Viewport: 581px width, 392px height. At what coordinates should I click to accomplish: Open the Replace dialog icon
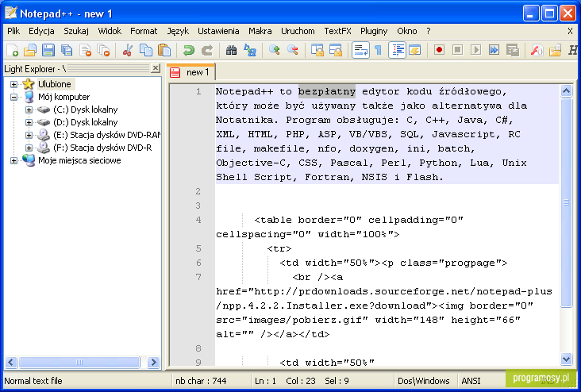(x=250, y=50)
